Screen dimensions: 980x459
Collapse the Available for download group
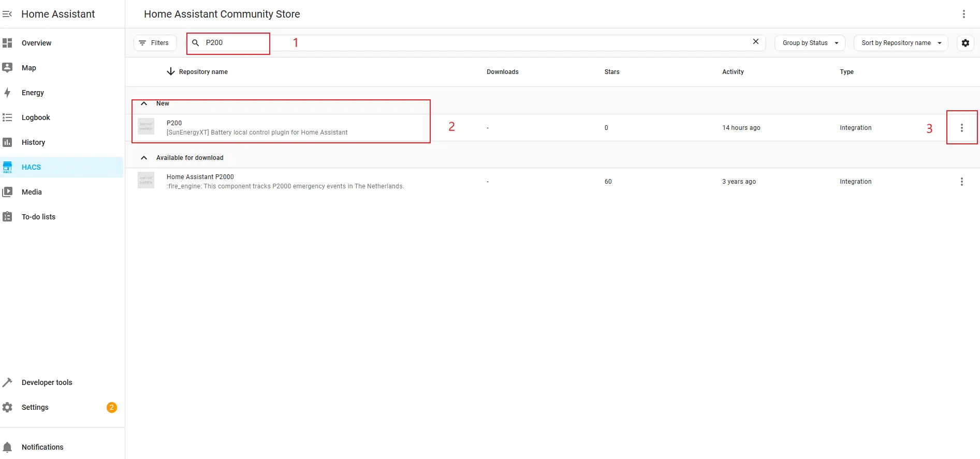click(x=144, y=158)
